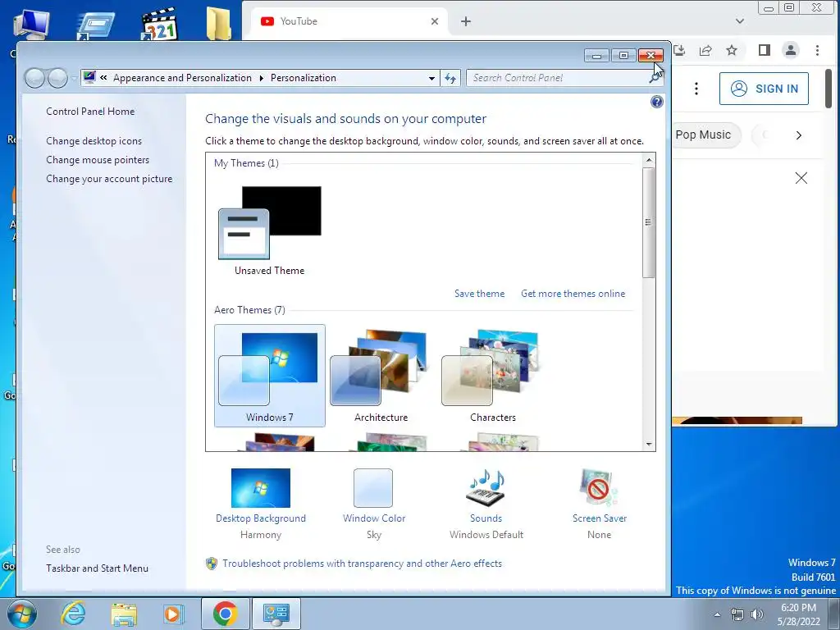Click the theme list scrollbar thumb

(649, 222)
